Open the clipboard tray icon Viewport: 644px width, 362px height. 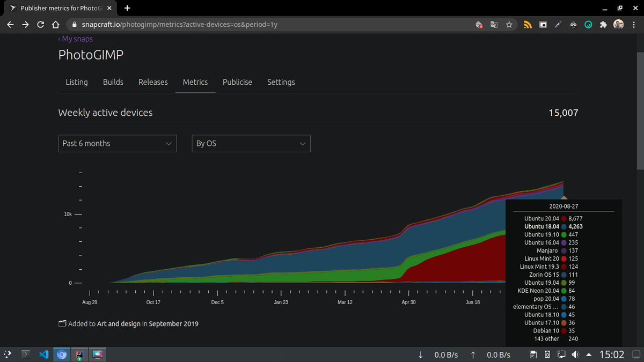coord(533,354)
